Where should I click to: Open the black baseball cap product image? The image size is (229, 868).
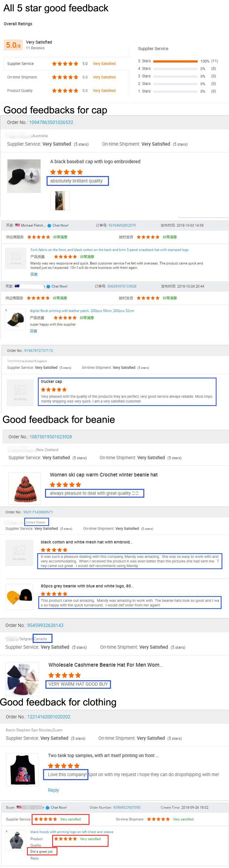tap(24, 176)
